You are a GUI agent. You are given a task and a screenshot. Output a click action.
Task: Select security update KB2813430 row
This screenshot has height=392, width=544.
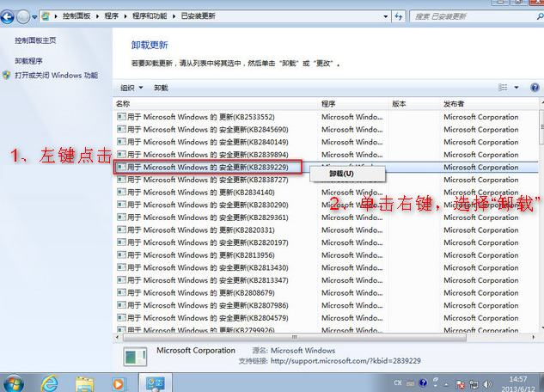[x=326, y=267]
